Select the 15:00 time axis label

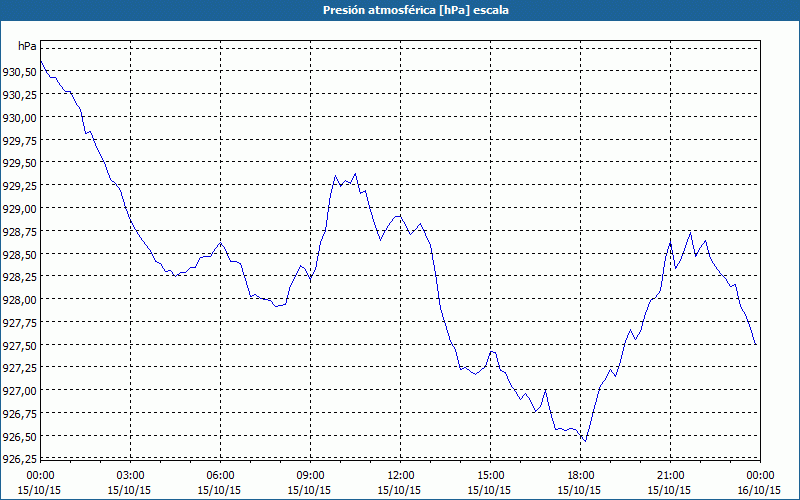click(490, 476)
